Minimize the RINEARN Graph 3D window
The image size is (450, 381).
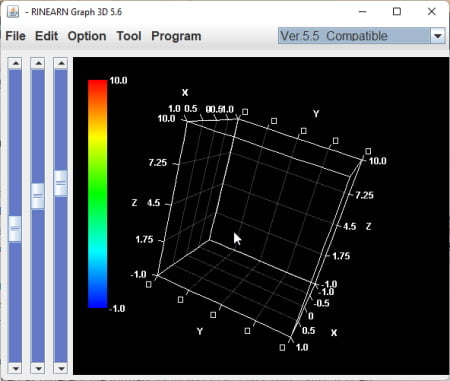point(362,12)
